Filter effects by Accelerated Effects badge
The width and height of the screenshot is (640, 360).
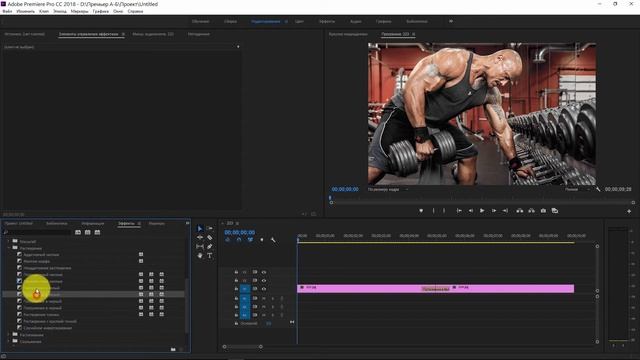tap(78, 232)
